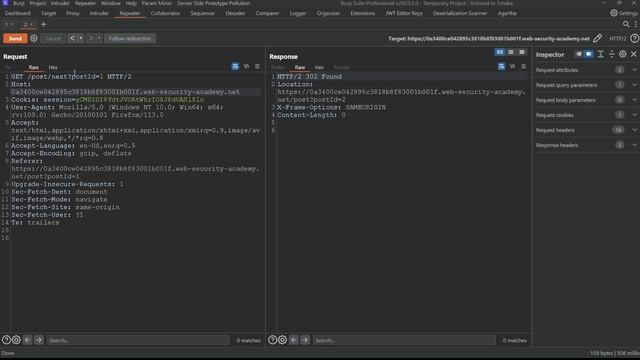The height and width of the screenshot is (360, 640).
Task: Open the Server Side Prototype Pollution menu
Action: [x=213, y=3]
